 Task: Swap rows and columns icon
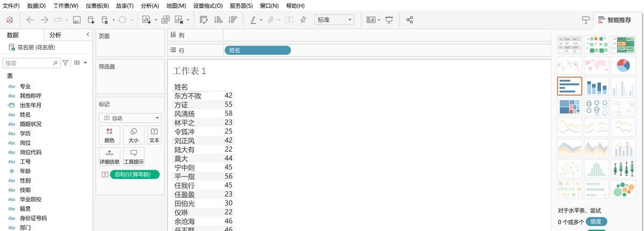(204, 20)
